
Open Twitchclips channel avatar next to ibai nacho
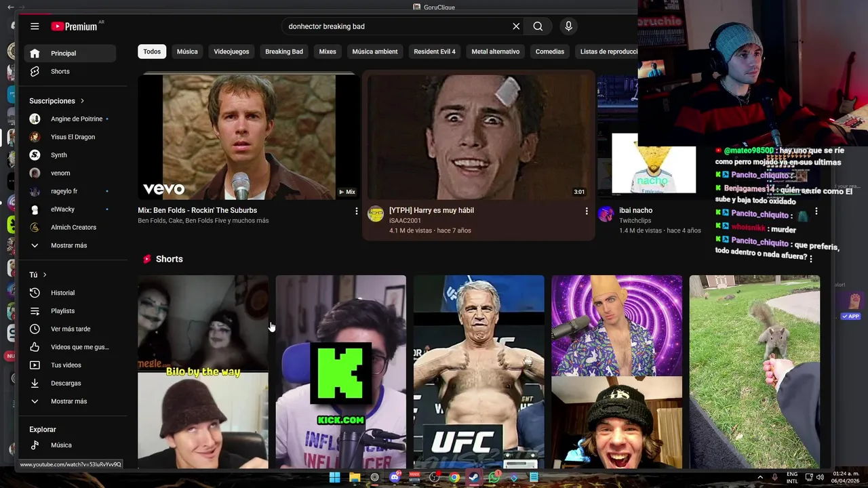tap(606, 214)
